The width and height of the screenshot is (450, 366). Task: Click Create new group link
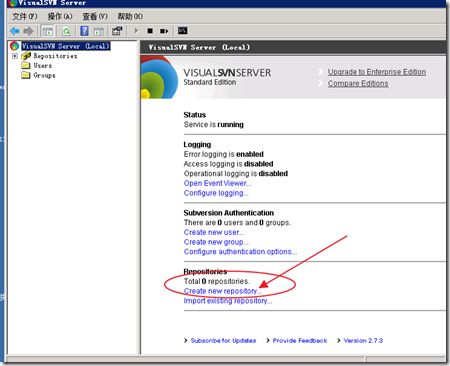tap(216, 242)
